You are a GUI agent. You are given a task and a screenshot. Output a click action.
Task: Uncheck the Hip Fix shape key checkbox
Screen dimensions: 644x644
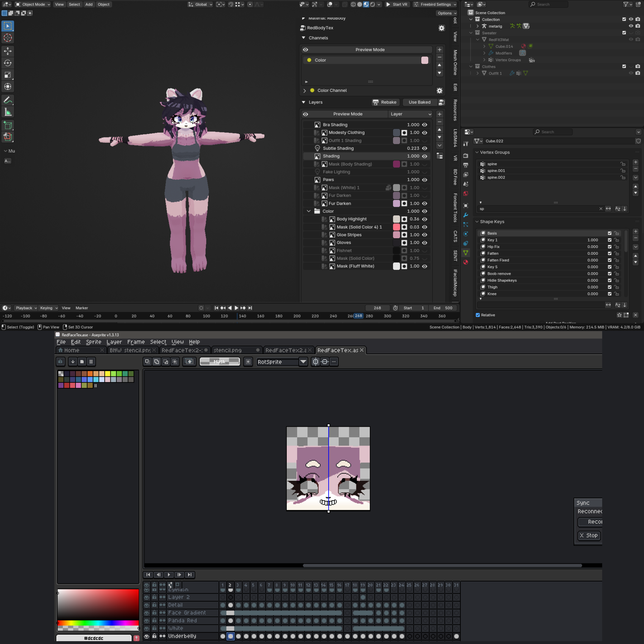[x=610, y=247]
